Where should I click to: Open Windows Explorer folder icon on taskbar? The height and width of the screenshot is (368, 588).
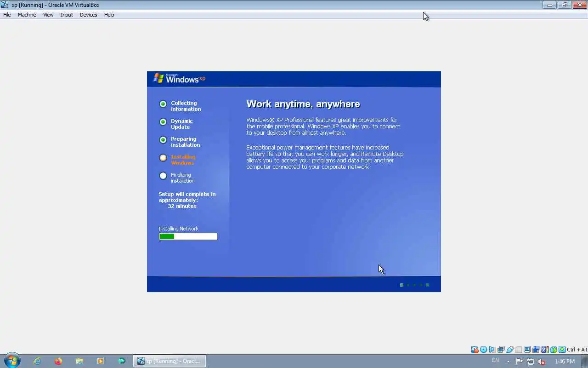(x=79, y=361)
